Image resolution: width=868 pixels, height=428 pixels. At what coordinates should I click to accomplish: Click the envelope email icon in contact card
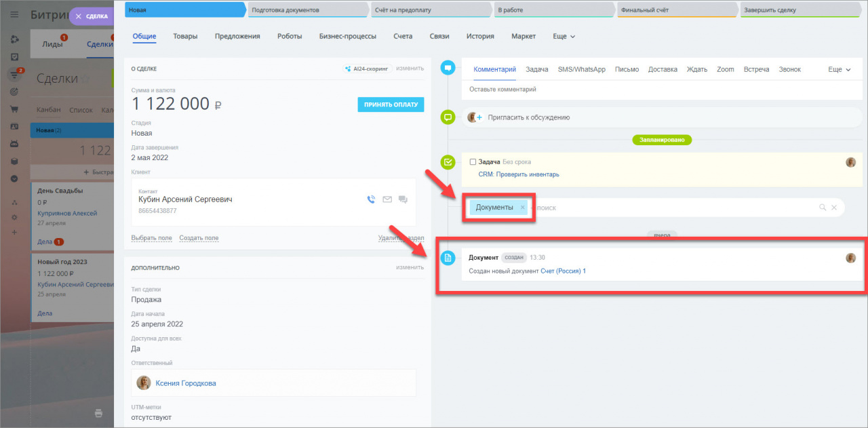pyautogui.click(x=387, y=199)
